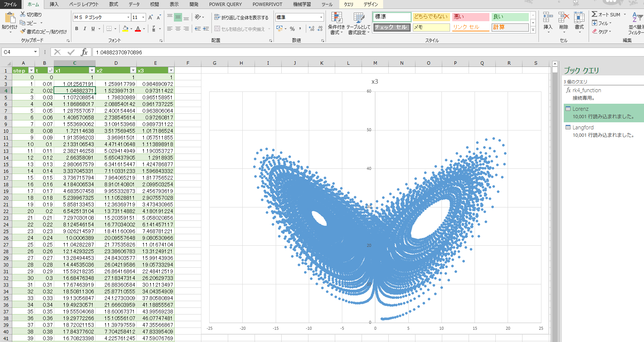Screen dimensions: 644x342
Task: Click the Increase Indent icon
Action: tap(206, 29)
